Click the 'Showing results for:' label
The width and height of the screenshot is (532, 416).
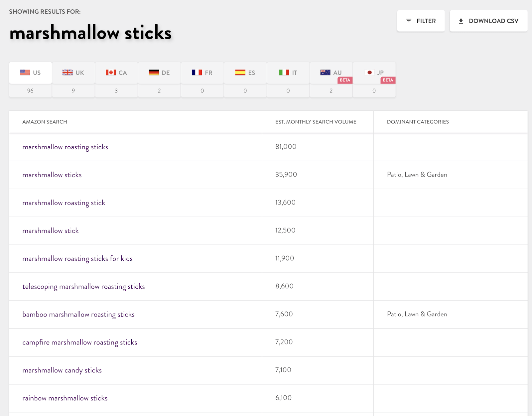click(45, 12)
